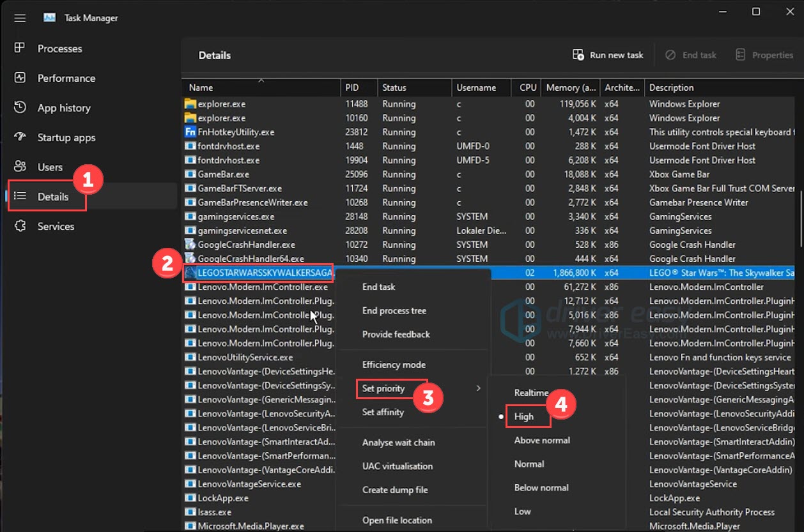
Task: Open Services via the puzzle-piece sidebar icon
Action: coord(20,226)
